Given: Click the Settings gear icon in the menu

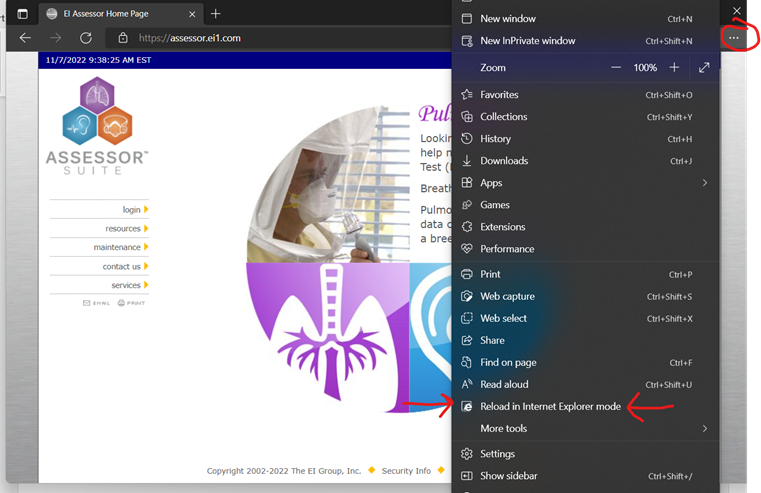Looking at the screenshot, I should tap(467, 454).
